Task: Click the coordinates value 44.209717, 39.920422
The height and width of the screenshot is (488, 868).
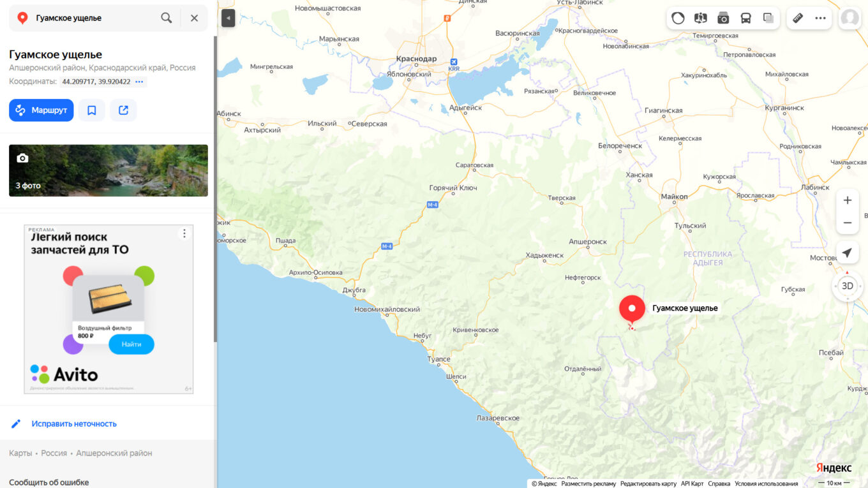Action: 96,82
